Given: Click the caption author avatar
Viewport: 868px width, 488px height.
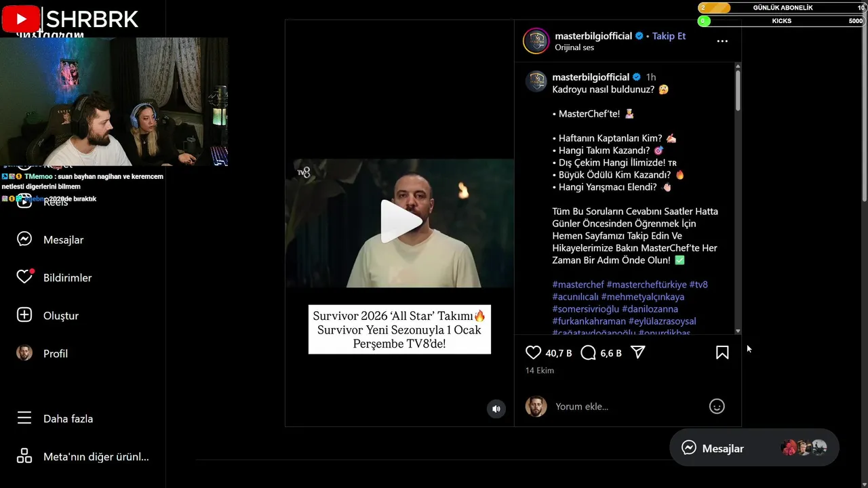Looking at the screenshot, I should coord(536,81).
